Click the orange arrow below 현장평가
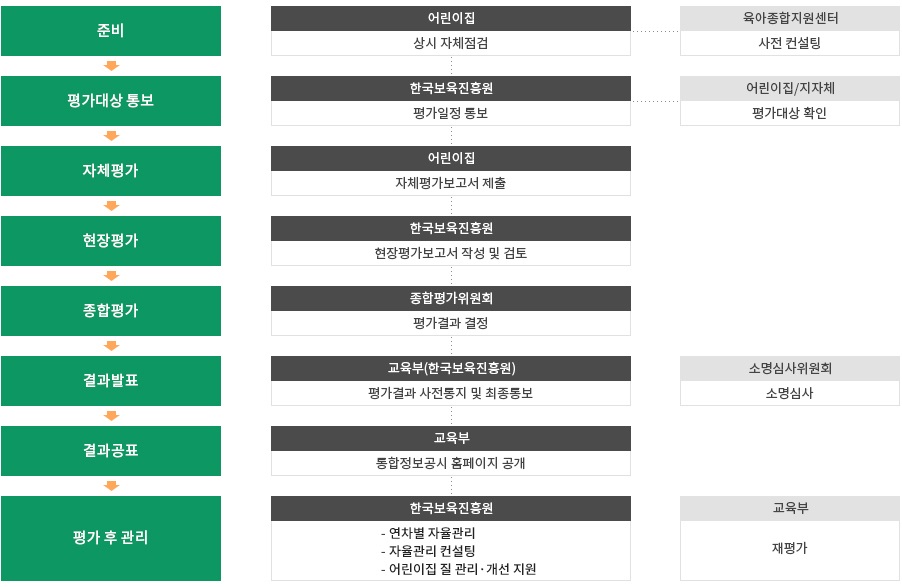Screen dimensions: 902x587 pos(111,276)
